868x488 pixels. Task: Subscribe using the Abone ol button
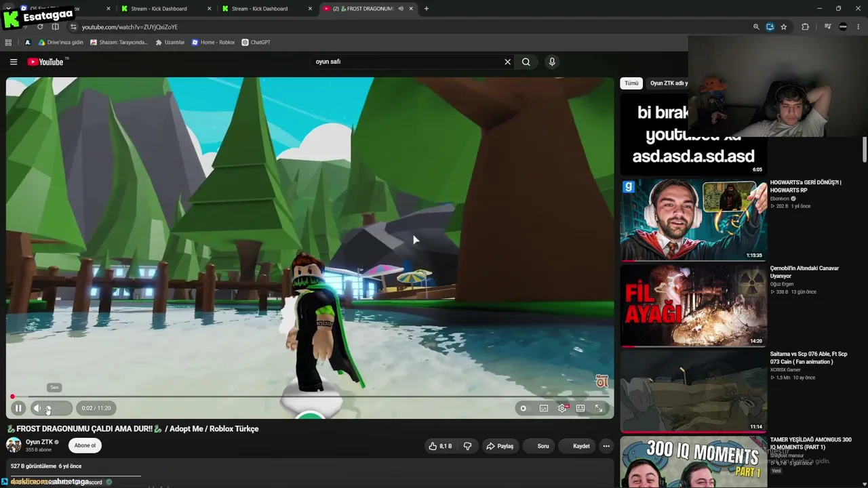(x=85, y=445)
